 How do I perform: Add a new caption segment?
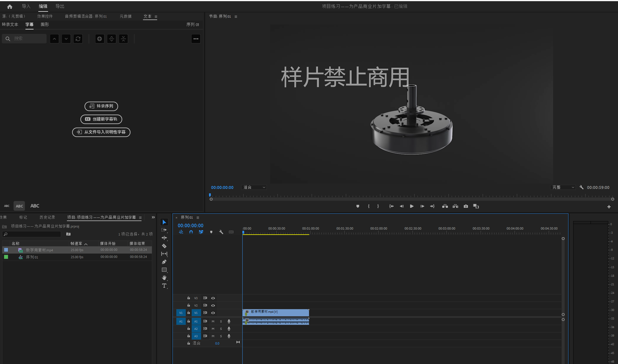tap(100, 39)
